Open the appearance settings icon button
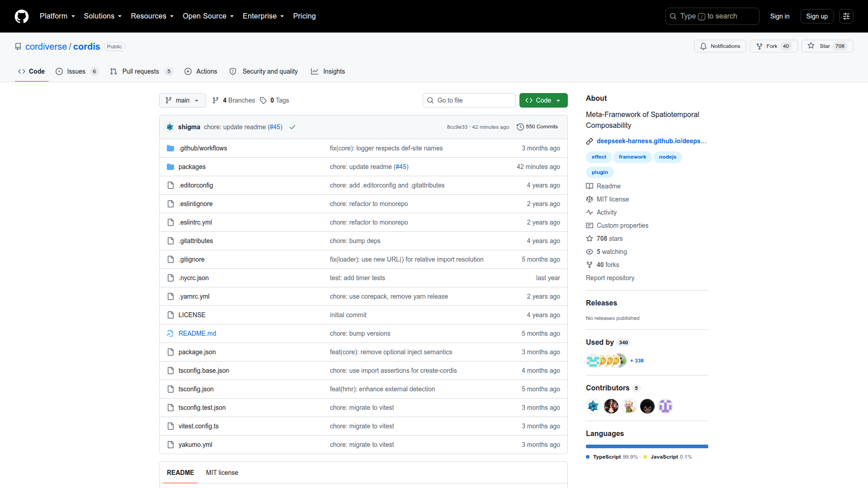 [x=846, y=16]
